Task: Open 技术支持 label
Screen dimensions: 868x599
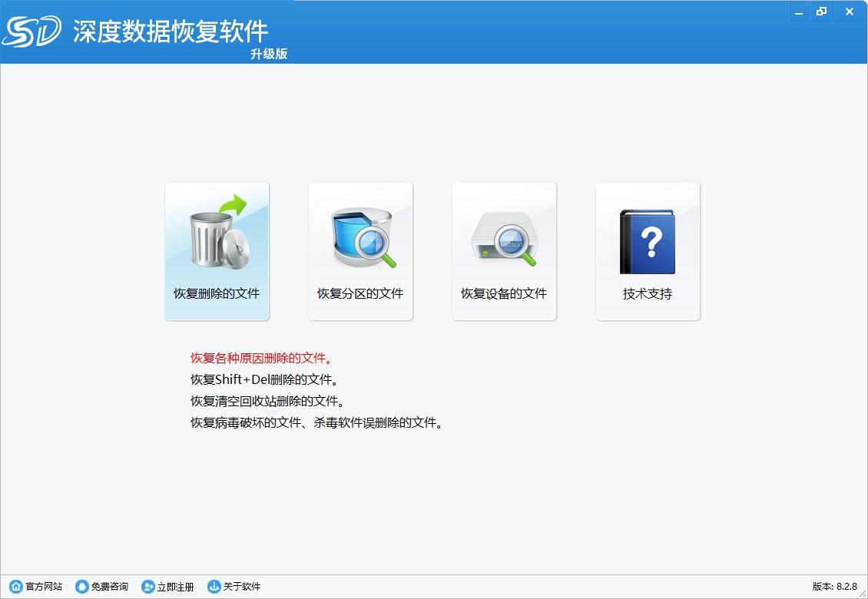Action: coord(647,293)
